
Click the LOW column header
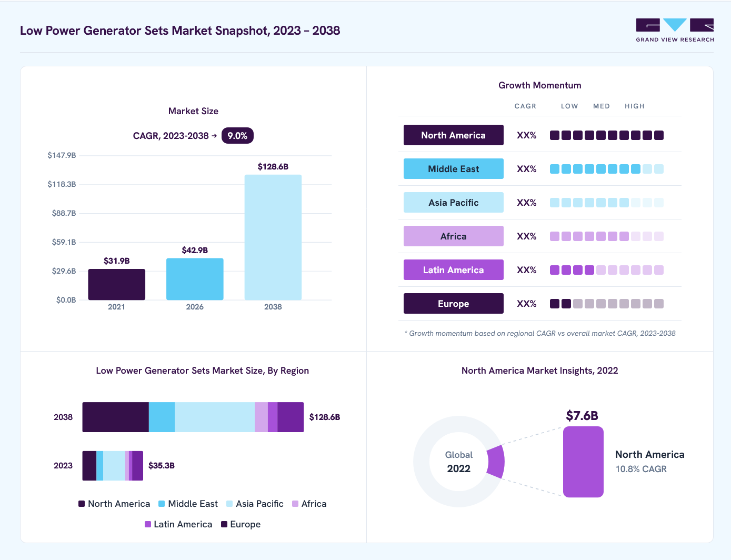pyautogui.click(x=569, y=106)
